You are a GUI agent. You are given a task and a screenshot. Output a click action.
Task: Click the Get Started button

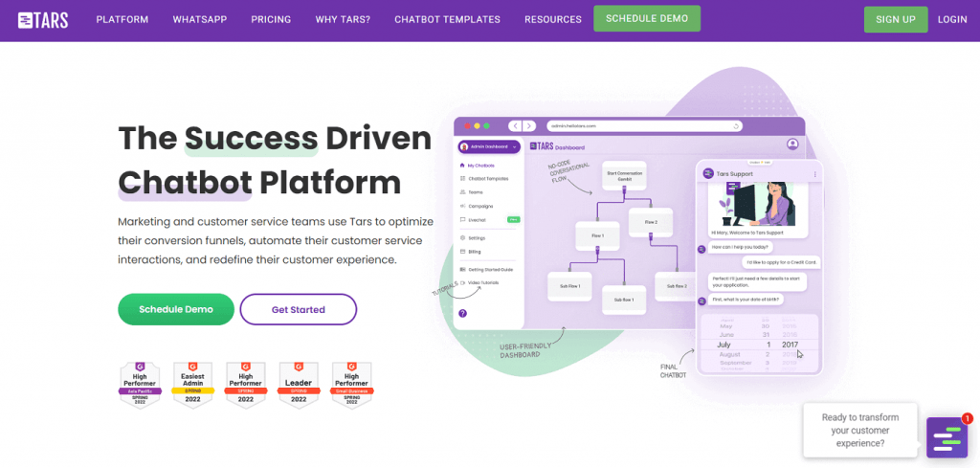click(x=299, y=309)
